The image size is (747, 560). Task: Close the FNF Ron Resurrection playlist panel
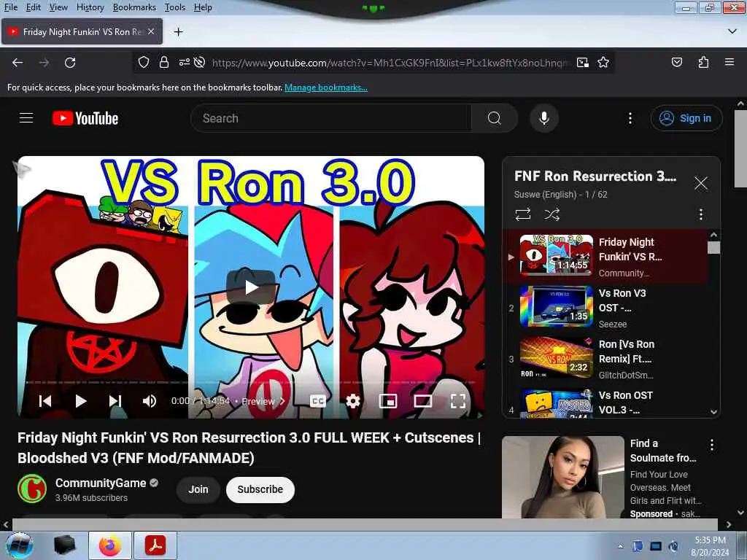(701, 183)
